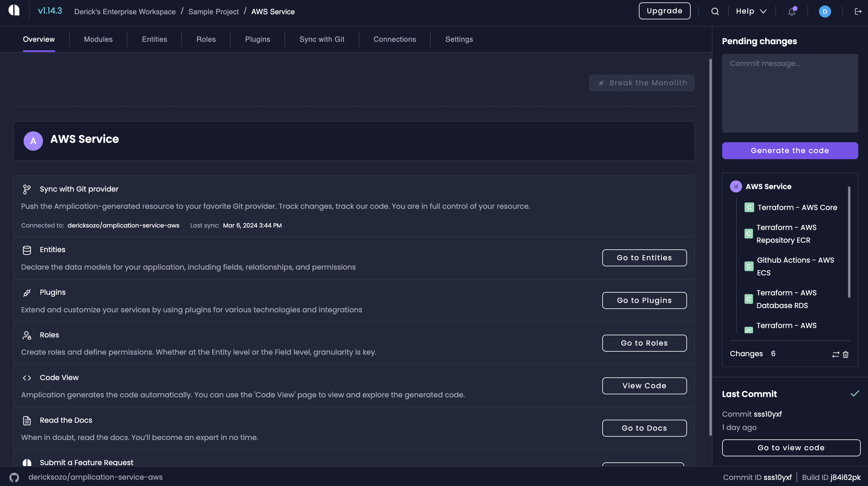The width and height of the screenshot is (868, 486).
Task: Open the Modules tab
Action: click(x=98, y=39)
